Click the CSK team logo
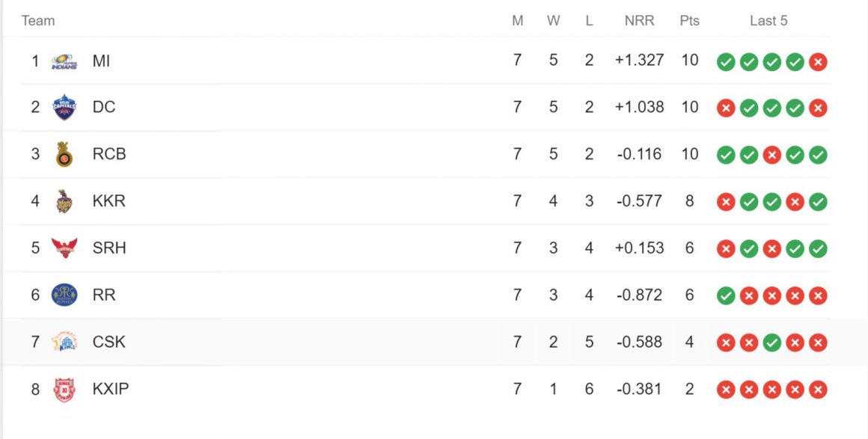The height and width of the screenshot is (439, 868). coord(64,343)
